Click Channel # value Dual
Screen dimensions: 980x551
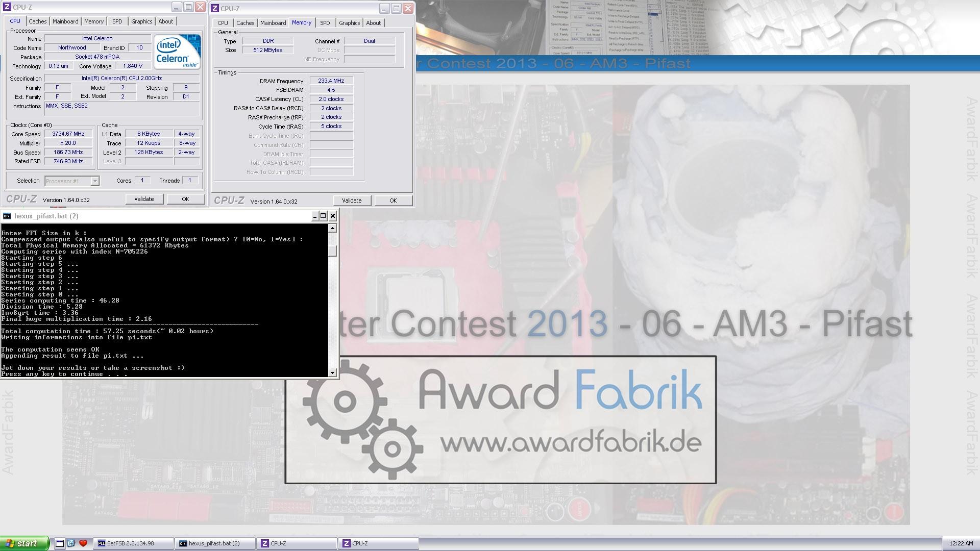click(x=370, y=41)
